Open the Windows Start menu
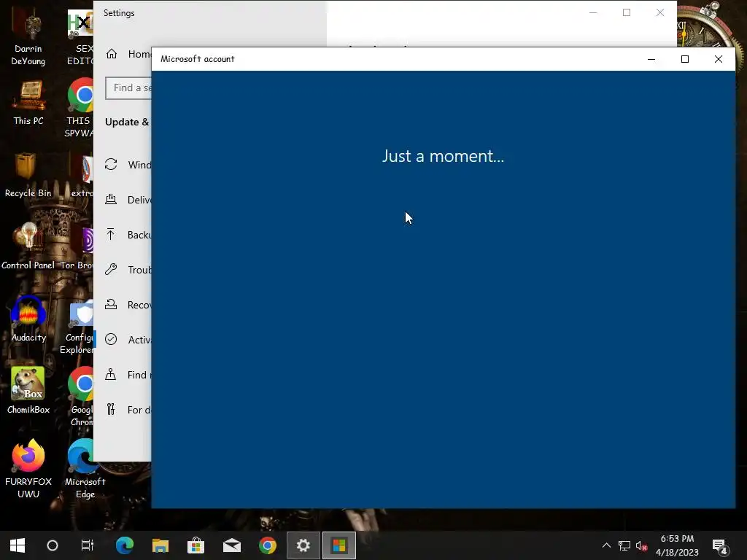747x560 pixels. pyautogui.click(x=18, y=545)
